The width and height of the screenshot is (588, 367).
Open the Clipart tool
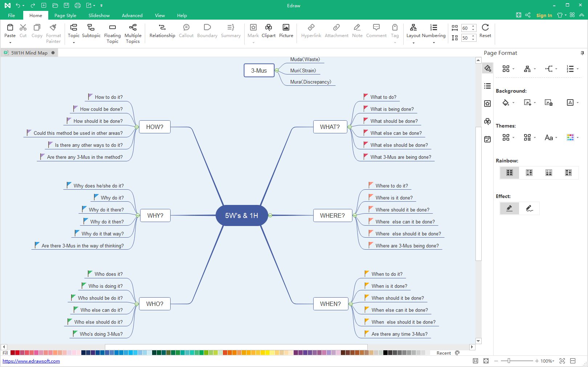coord(268,28)
